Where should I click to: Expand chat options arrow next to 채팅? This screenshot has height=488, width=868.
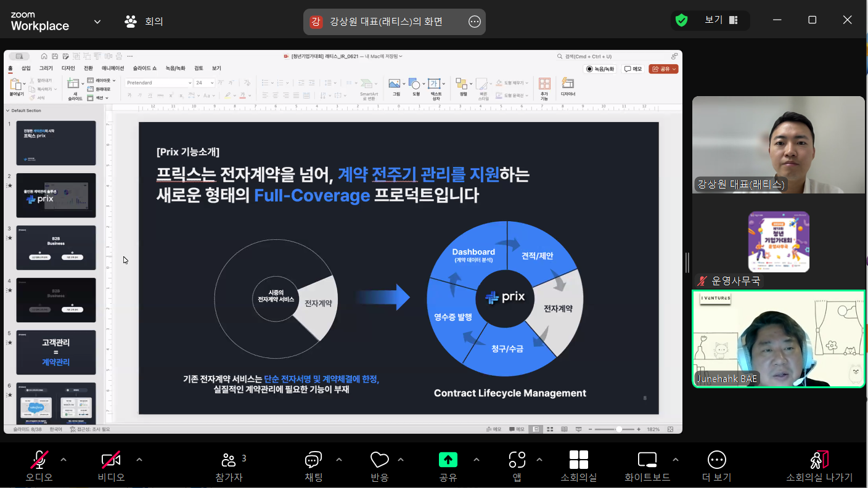339,460
